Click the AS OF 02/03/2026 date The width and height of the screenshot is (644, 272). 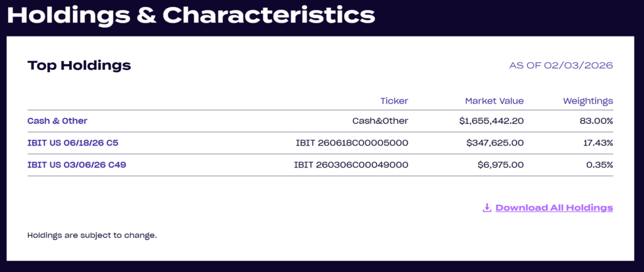click(561, 65)
